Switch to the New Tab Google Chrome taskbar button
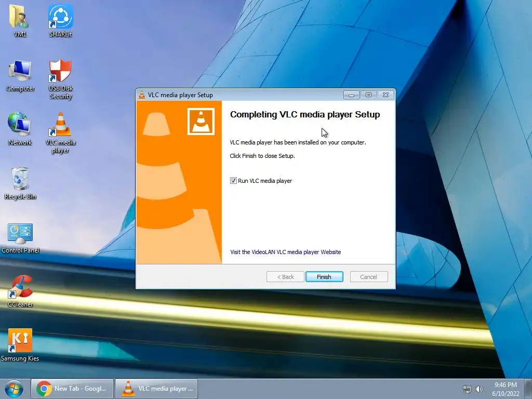The image size is (532, 399). click(72, 389)
